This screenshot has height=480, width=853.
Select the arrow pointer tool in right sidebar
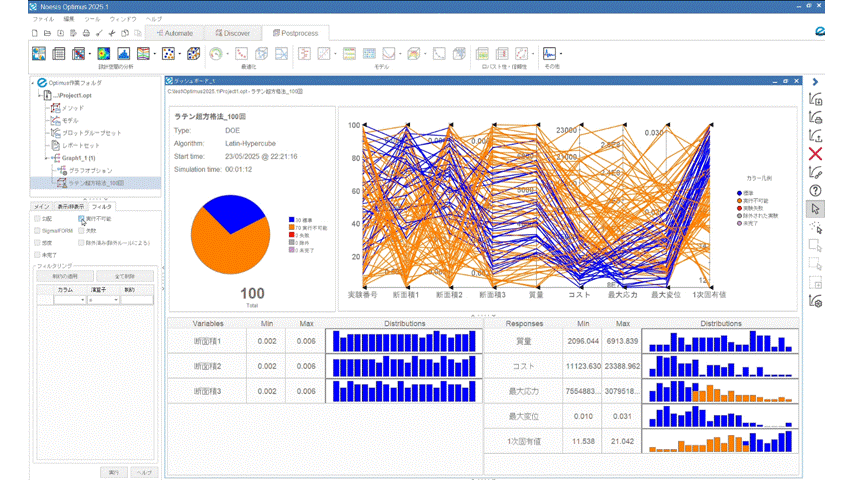[815, 209]
